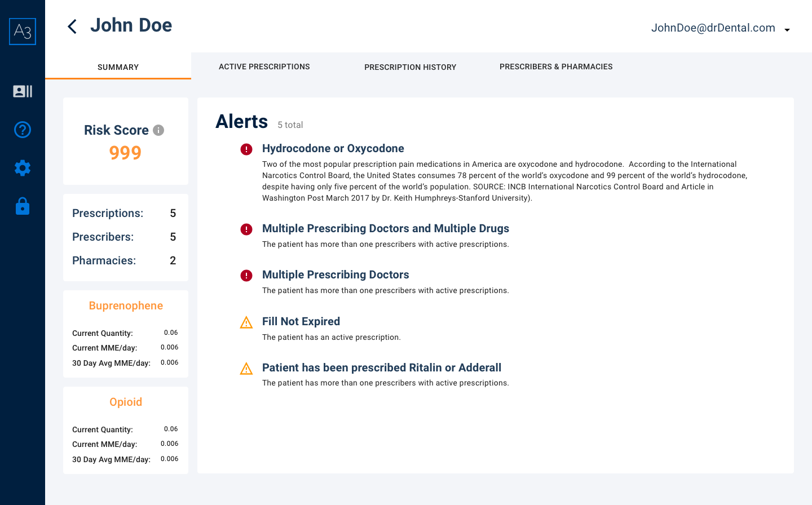This screenshot has height=505, width=812.
Task: Click the warning triangle for Fill Not Expired
Action: (x=246, y=322)
